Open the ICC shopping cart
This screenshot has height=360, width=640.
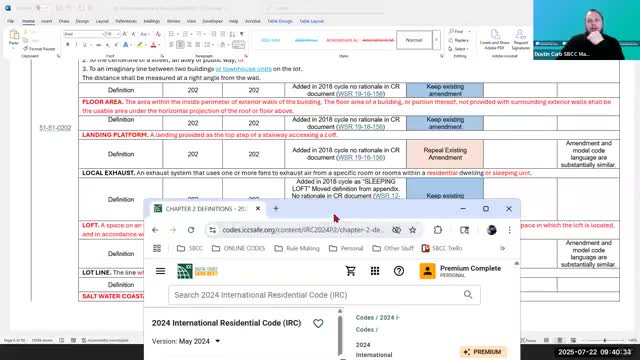[x=351, y=271]
